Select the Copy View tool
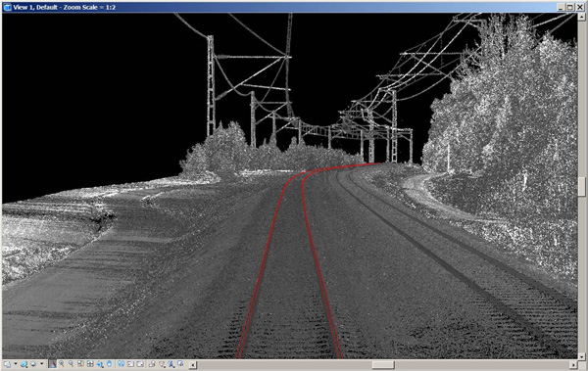Screen dimensions: 588x371 click(x=152, y=364)
